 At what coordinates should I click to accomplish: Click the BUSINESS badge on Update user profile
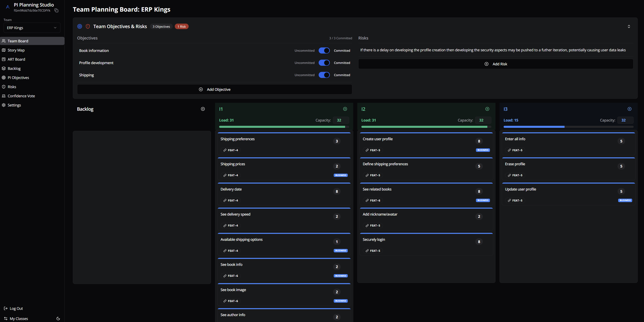tap(625, 200)
